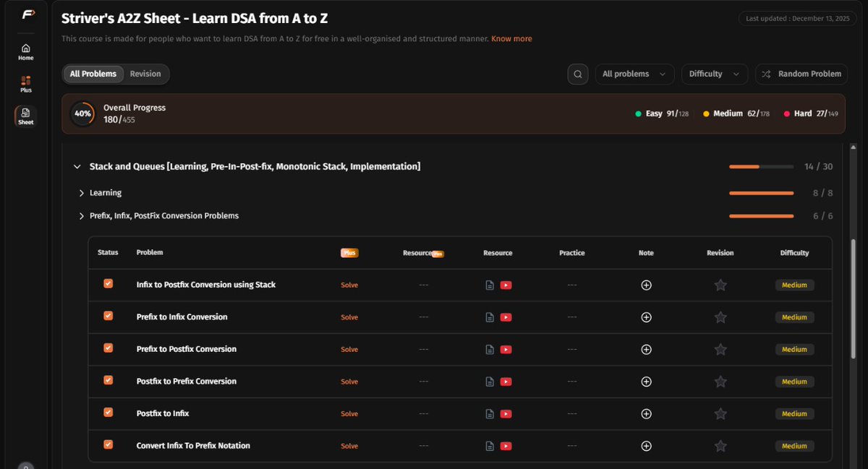868x469 pixels.
Task: Add a note to Postfix to Prefix Conversion
Action: point(647,382)
